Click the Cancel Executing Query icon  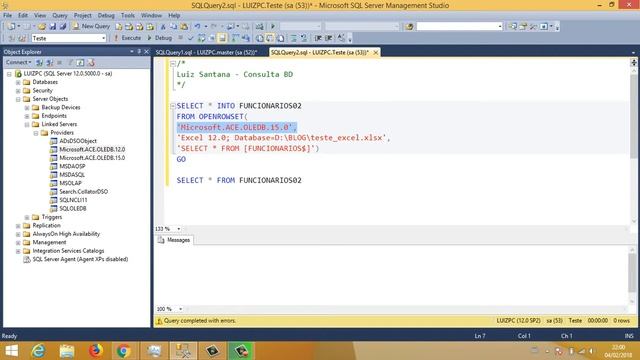pyautogui.click(x=180, y=38)
